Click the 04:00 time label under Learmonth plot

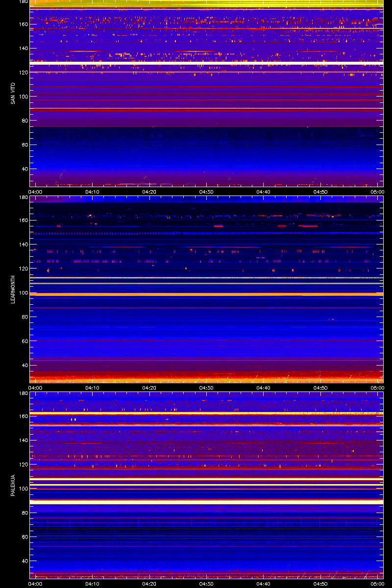point(36,388)
